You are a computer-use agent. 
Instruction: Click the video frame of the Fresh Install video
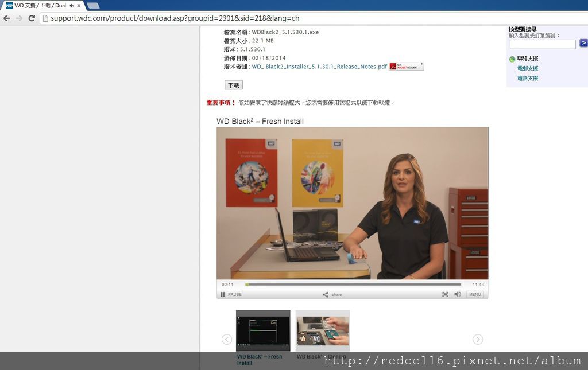352,203
